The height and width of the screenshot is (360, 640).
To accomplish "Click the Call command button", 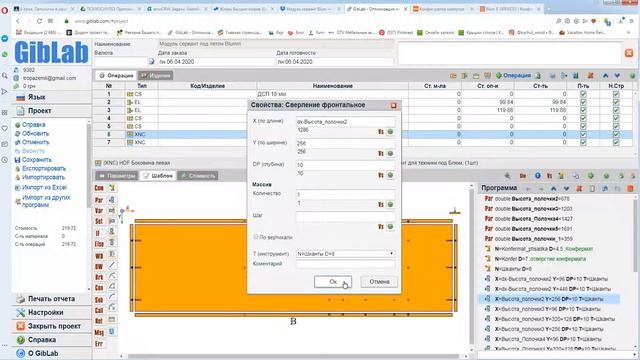I will click(99, 311).
